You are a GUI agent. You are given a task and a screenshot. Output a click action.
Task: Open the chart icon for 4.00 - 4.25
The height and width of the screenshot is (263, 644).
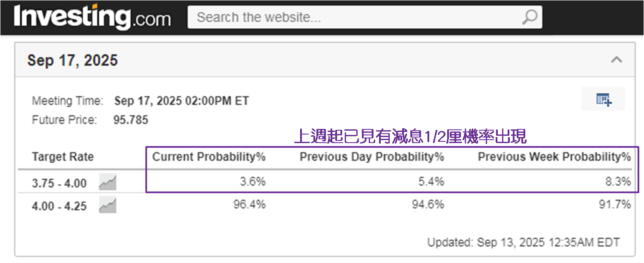[x=108, y=206]
